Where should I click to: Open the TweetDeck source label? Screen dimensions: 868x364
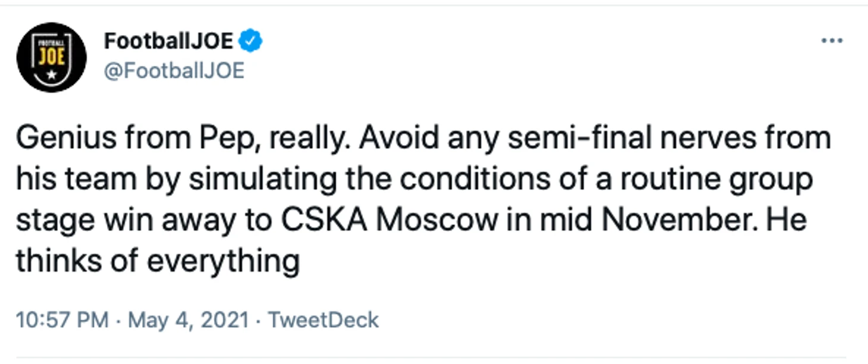pos(323,320)
